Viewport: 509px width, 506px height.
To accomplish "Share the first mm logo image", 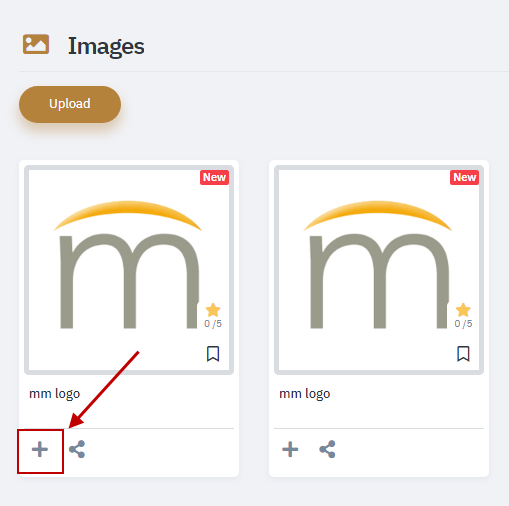I will point(77,449).
